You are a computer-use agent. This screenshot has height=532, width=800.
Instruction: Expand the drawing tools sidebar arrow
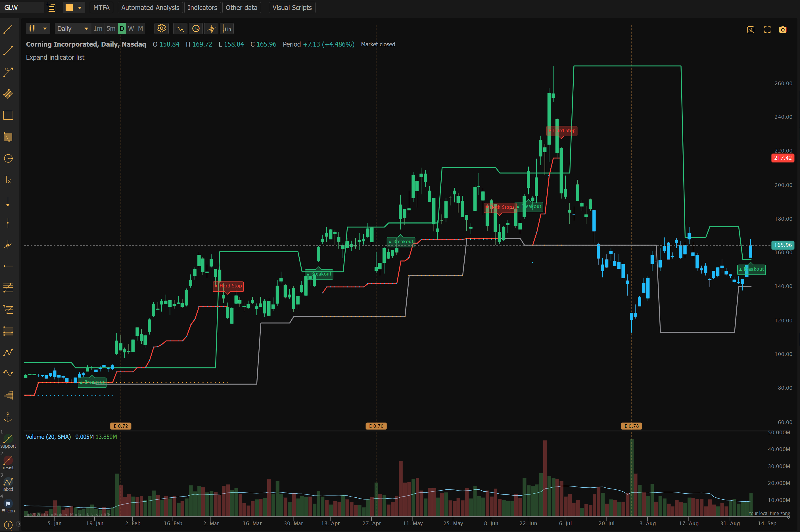click(x=19, y=524)
